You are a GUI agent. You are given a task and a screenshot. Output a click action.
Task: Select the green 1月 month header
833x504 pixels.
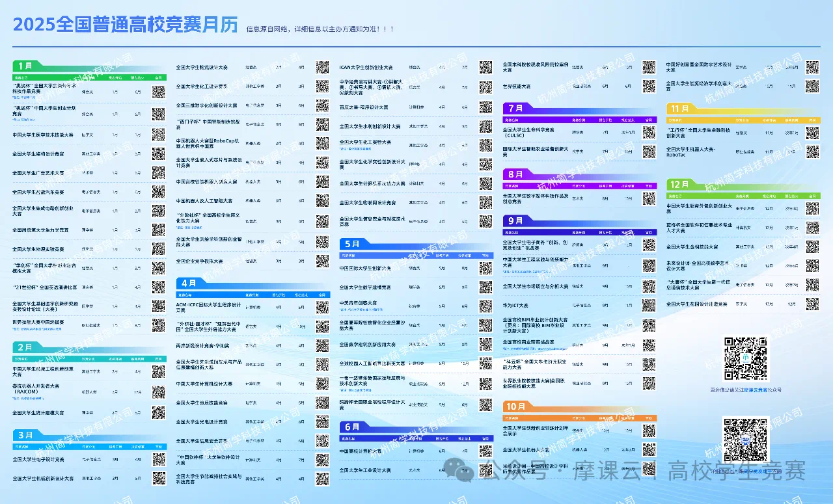26,66
